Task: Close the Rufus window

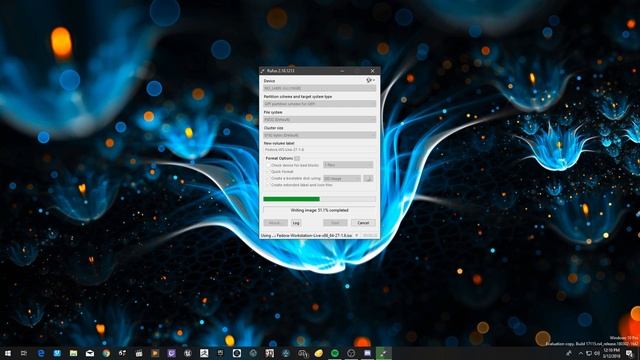Action: click(x=372, y=71)
